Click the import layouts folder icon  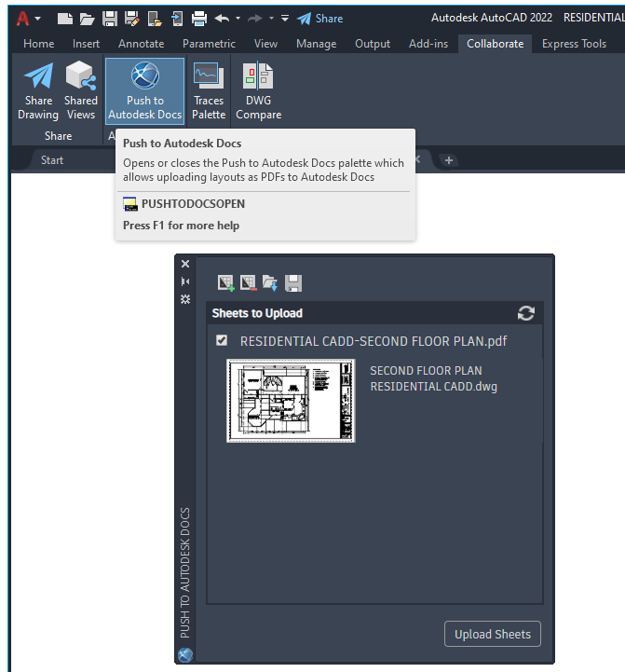pyautogui.click(x=270, y=282)
